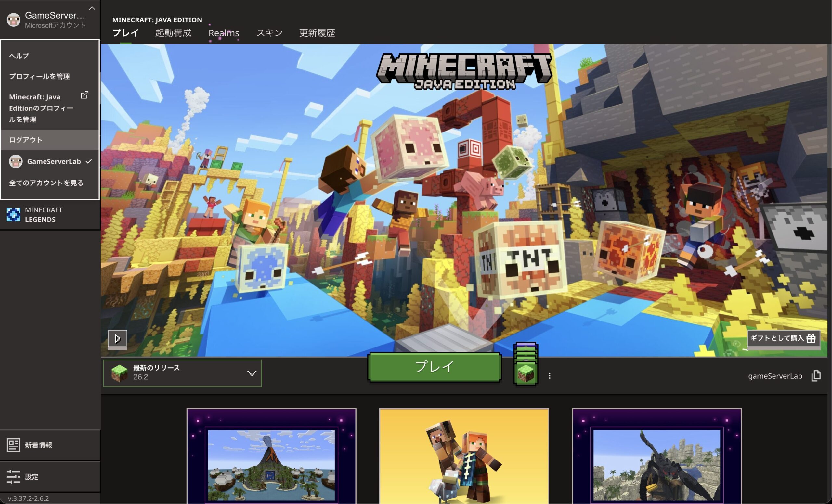The image size is (832, 504).
Task: Select the GameServerLab account entry
Action: tap(50, 162)
